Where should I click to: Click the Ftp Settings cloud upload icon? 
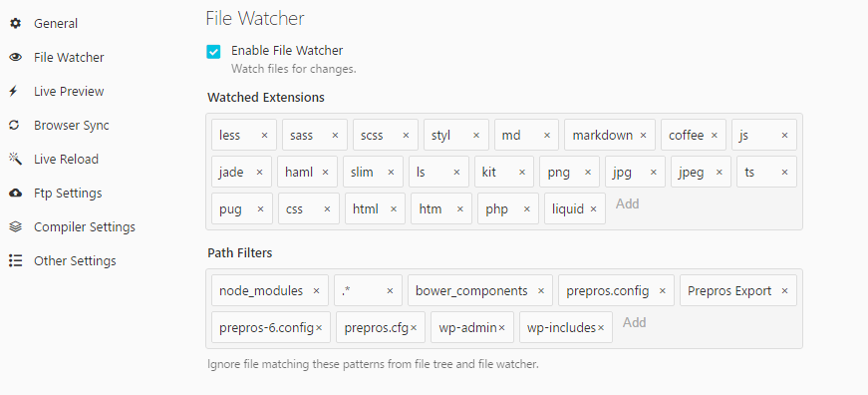[16, 193]
